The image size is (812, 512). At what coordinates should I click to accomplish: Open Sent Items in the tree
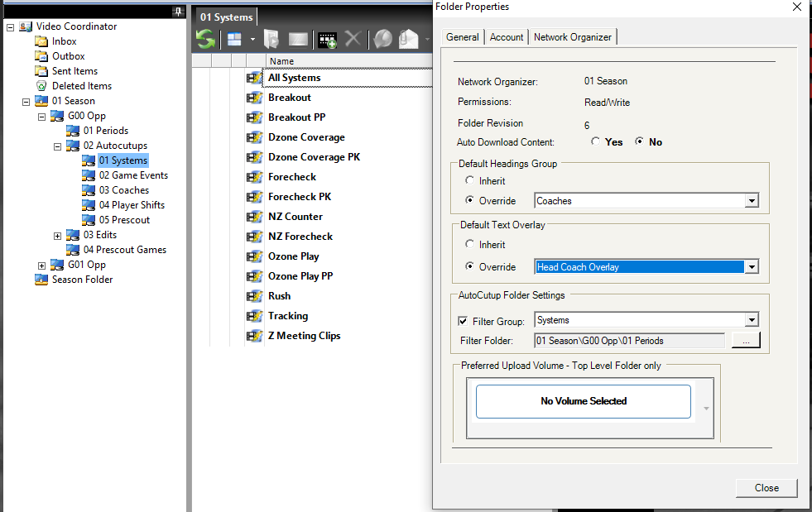coord(74,71)
